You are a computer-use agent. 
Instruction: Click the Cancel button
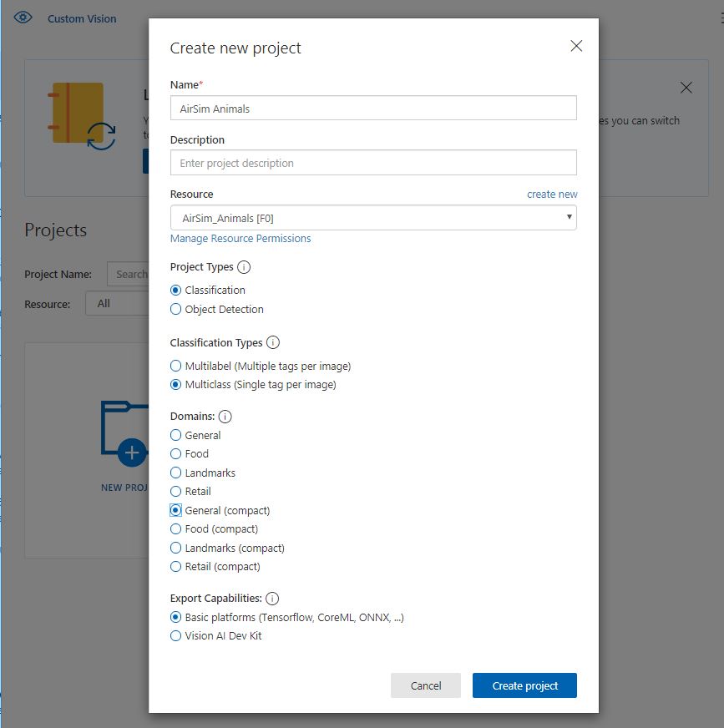(426, 685)
